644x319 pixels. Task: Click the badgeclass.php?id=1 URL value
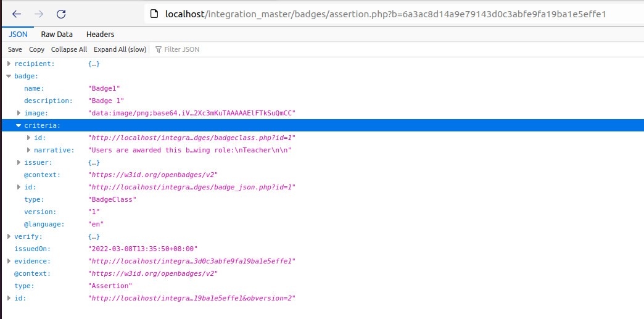point(192,138)
